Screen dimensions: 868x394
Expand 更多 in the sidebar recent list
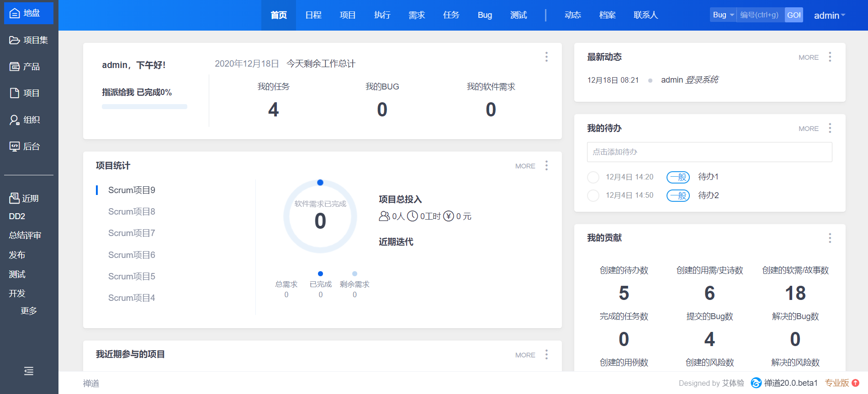coord(29,311)
